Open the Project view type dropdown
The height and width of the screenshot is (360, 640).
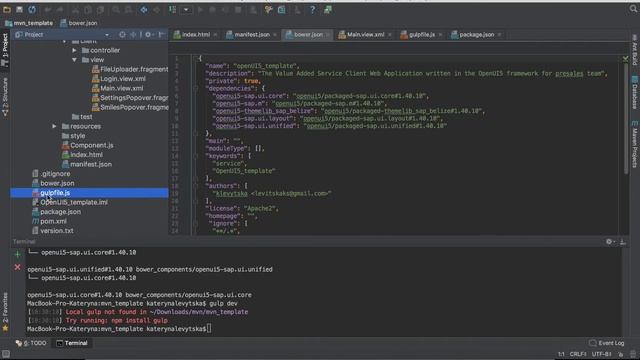click(107, 35)
